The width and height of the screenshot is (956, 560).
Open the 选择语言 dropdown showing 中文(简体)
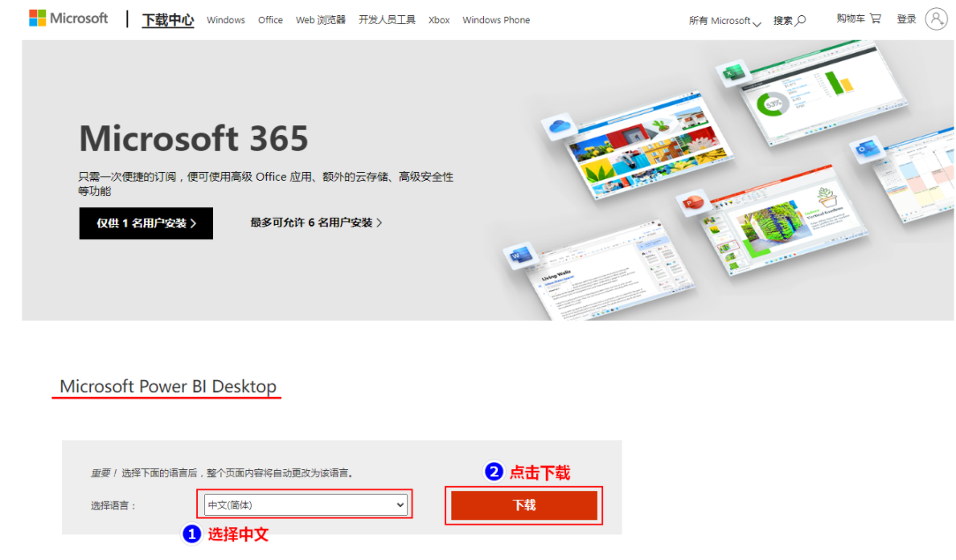pos(306,505)
